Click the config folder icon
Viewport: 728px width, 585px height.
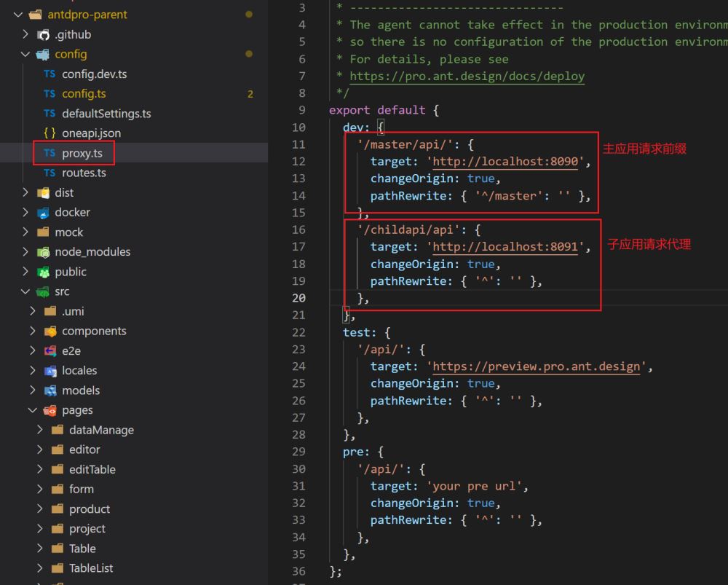(43, 55)
